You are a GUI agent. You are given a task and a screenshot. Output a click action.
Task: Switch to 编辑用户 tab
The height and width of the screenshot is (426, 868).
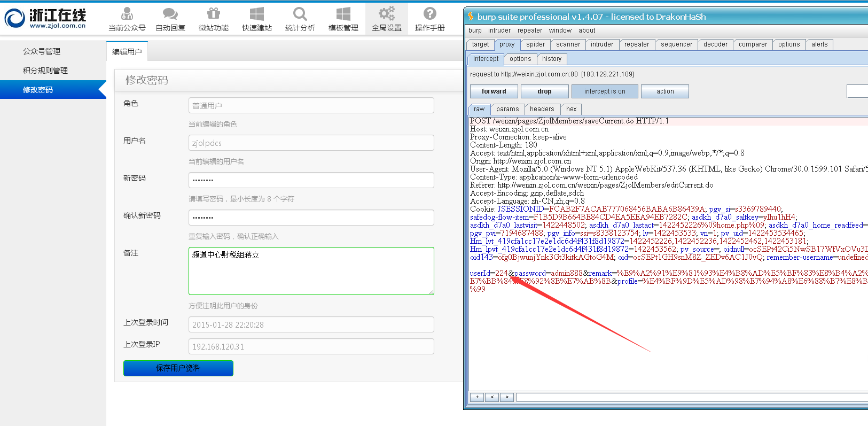pyautogui.click(x=127, y=51)
